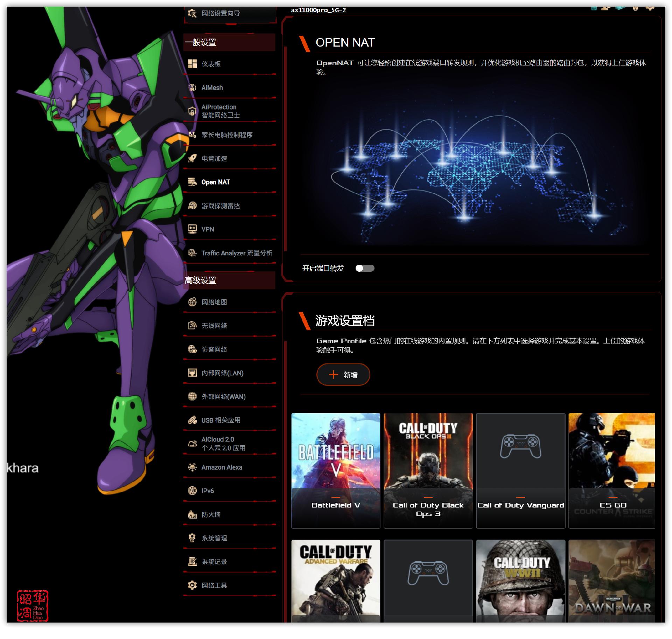Open IPv6 configuration
Viewport: 672px width, 639px height.
(x=208, y=491)
